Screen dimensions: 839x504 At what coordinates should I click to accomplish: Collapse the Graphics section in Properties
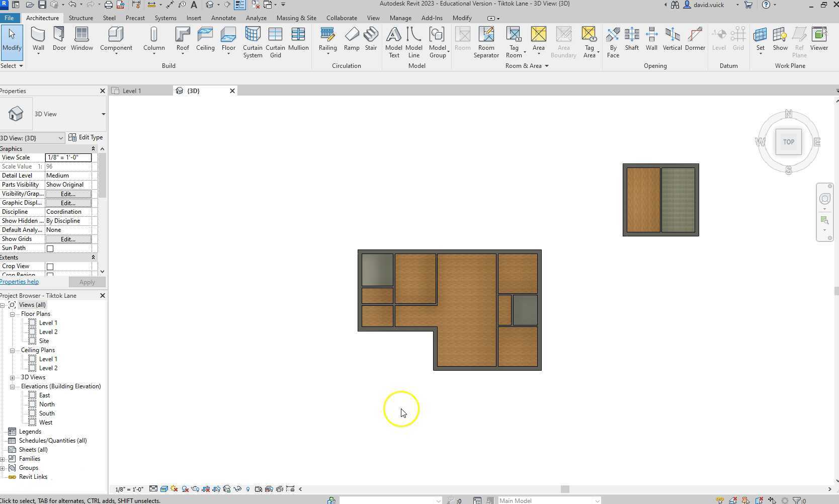(x=93, y=148)
